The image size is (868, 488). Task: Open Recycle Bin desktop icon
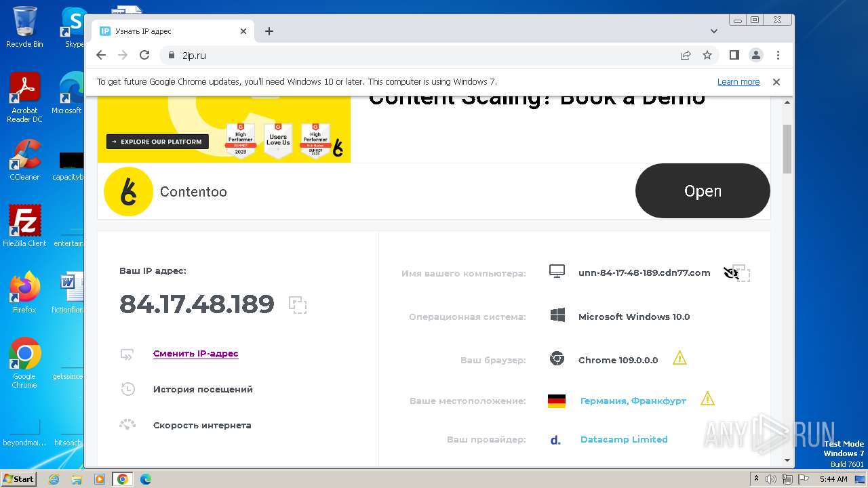pyautogui.click(x=24, y=26)
